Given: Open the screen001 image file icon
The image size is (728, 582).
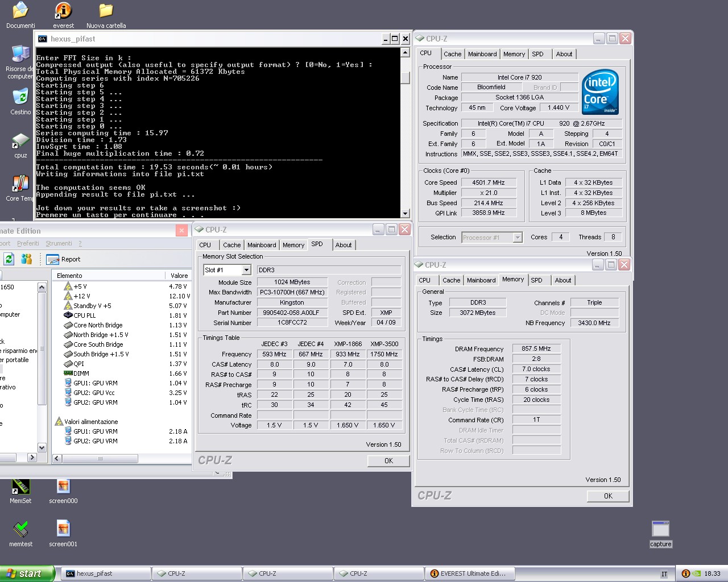Looking at the screenshot, I should tap(63, 534).
